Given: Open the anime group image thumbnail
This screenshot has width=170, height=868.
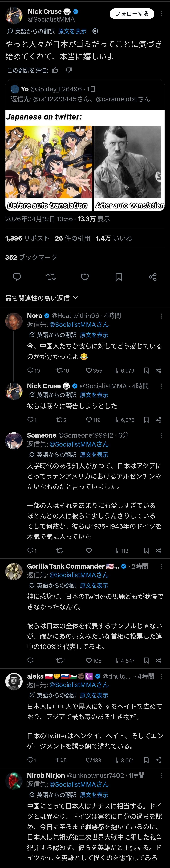Looking at the screenshot, I should click(49, 162).
